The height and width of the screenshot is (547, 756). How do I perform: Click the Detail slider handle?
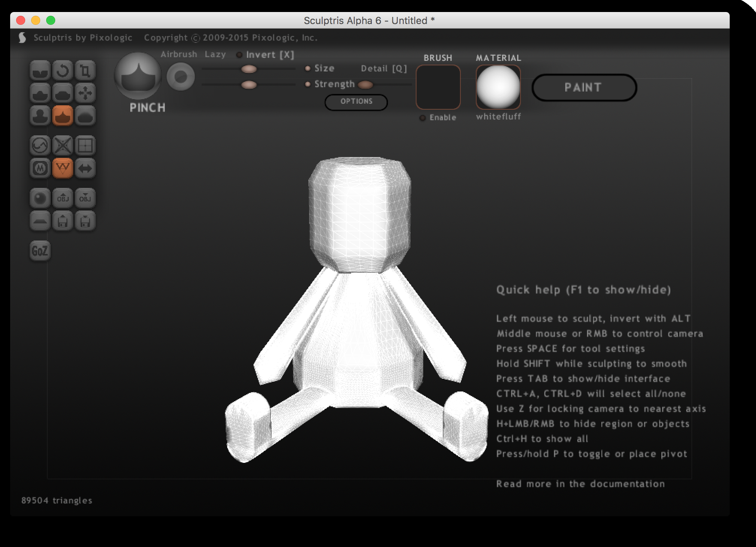coord(365,85)
